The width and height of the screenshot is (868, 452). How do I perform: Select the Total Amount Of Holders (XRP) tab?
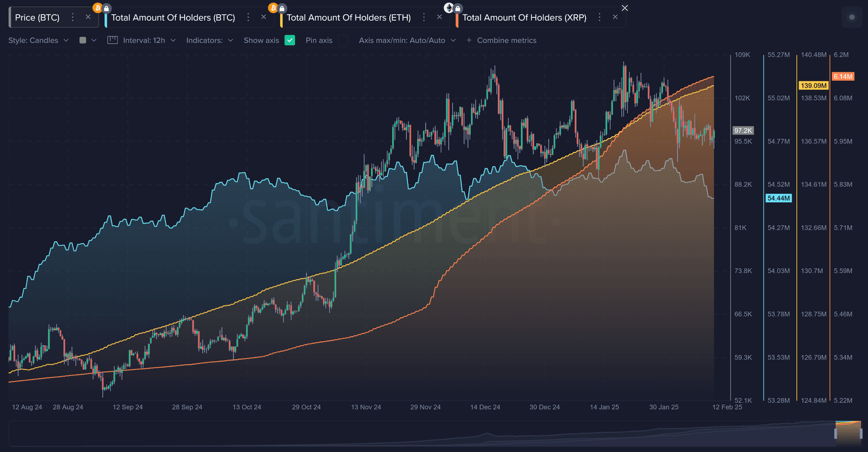click(524, 18)
